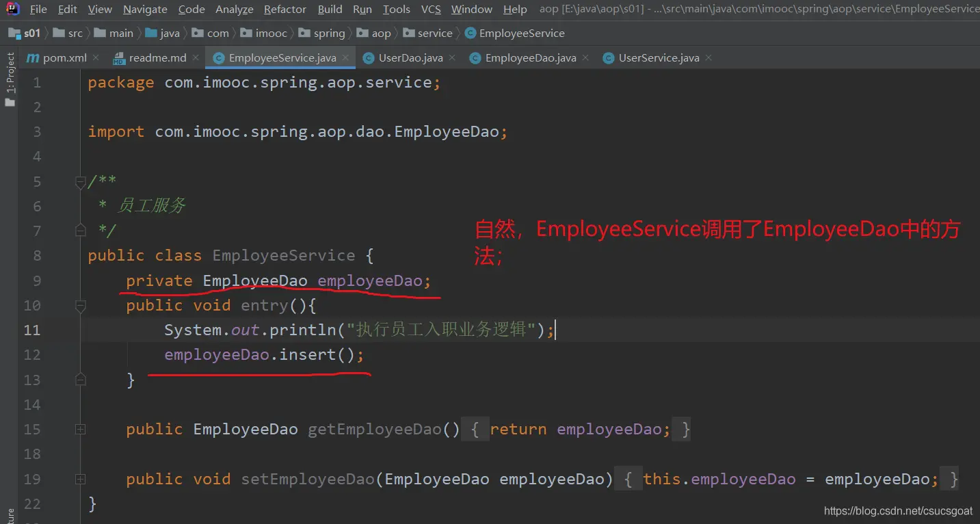Click the package com.imooc.spring.aop.service statement
Screen dimensions: 980x524
click(265, 83)
